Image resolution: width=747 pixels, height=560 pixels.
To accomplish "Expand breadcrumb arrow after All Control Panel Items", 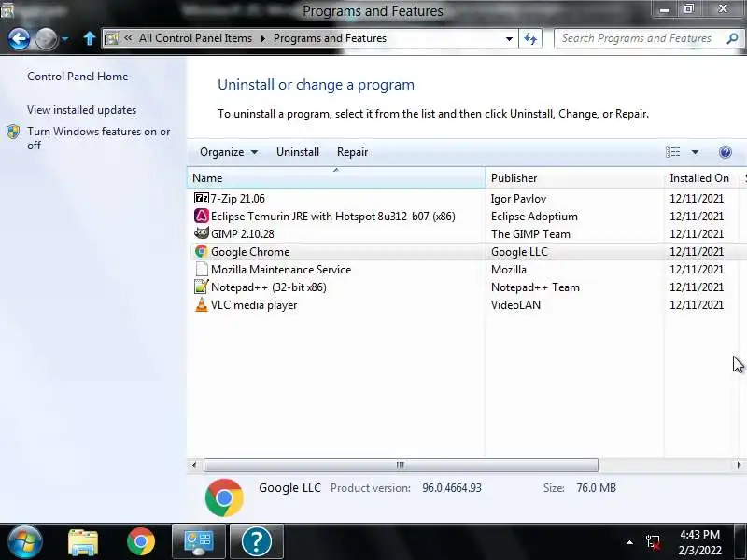I will pyautogui.click(x=262, y=38).
